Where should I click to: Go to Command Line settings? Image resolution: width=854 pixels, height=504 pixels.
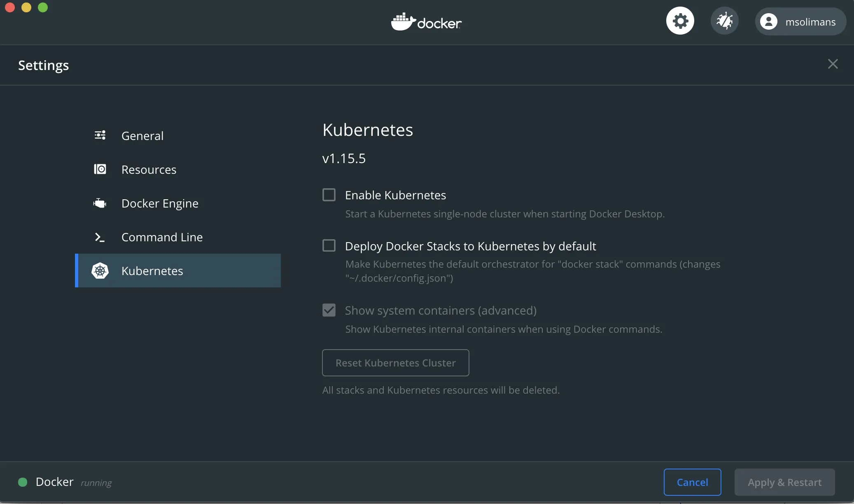tap(162, 237)
